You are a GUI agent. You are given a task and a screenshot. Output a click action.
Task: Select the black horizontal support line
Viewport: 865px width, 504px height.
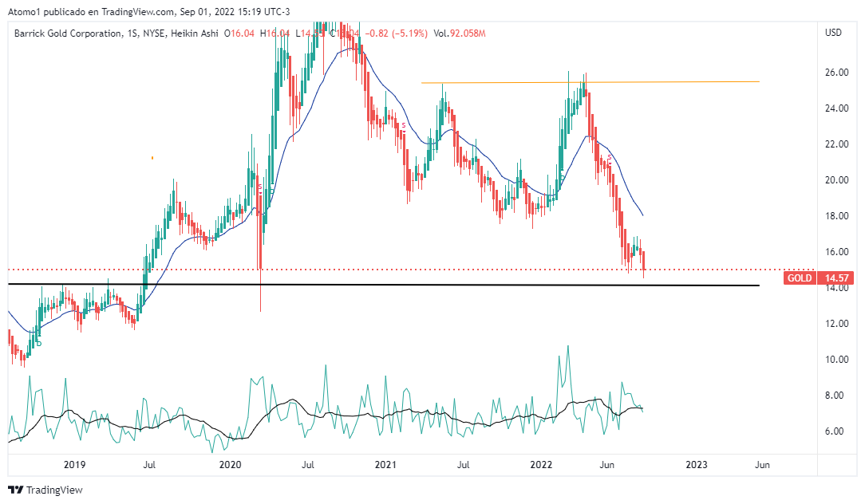pyautogui.click(x=384, y=285)
